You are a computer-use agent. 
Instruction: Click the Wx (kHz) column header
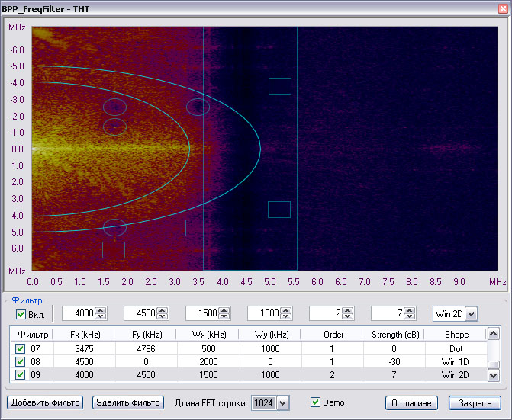(x=208, y=335)
